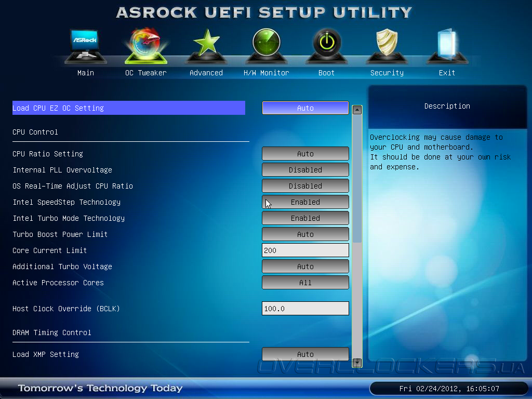Open the H/W Monitor tab label
This screenshot has height=399, width=532.
[x=267, y=73]
